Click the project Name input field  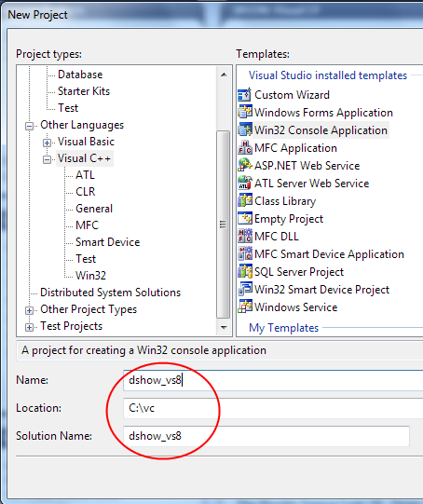(x=273, y=380)
